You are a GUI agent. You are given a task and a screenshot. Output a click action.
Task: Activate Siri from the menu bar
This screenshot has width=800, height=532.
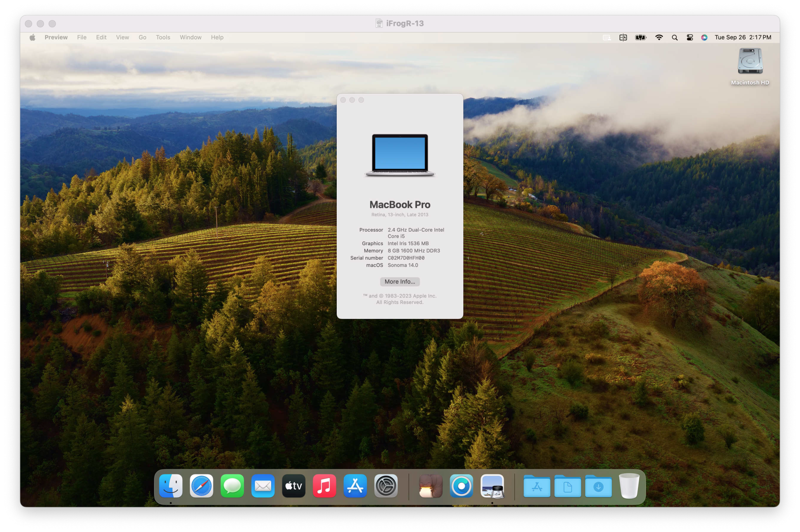pos(704,37)
